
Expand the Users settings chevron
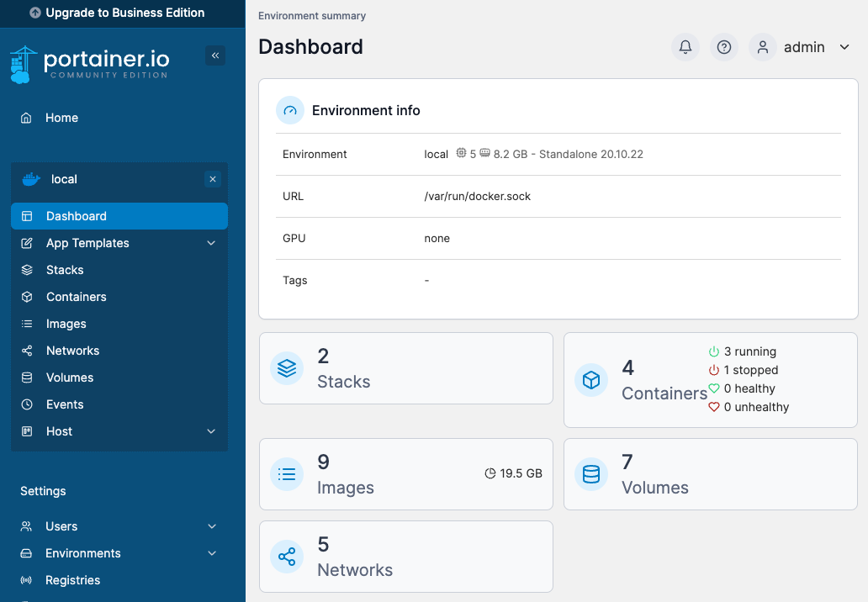tap(211, 526)
